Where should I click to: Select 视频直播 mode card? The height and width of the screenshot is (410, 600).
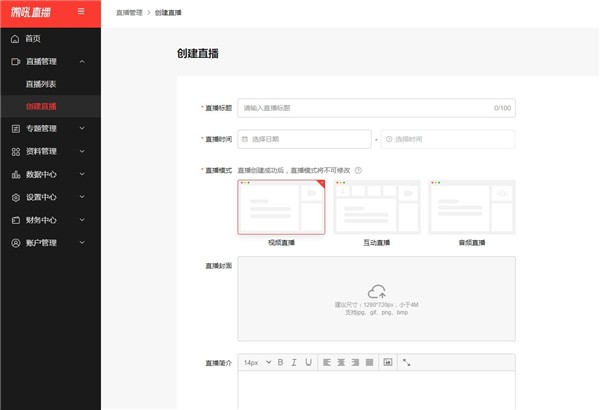(x=281, y=207)
